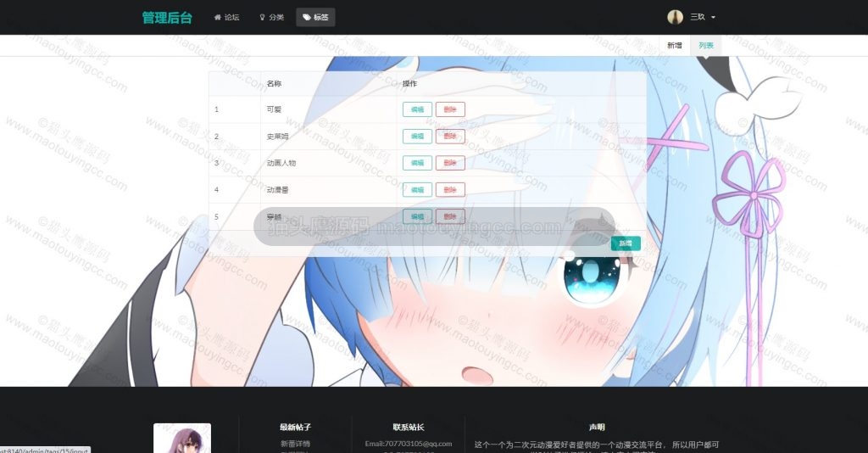Image resolution: width=868 pixels, height=453 pixels.
Task: Click 删除 in table row 5
Action: pos(450,216)
